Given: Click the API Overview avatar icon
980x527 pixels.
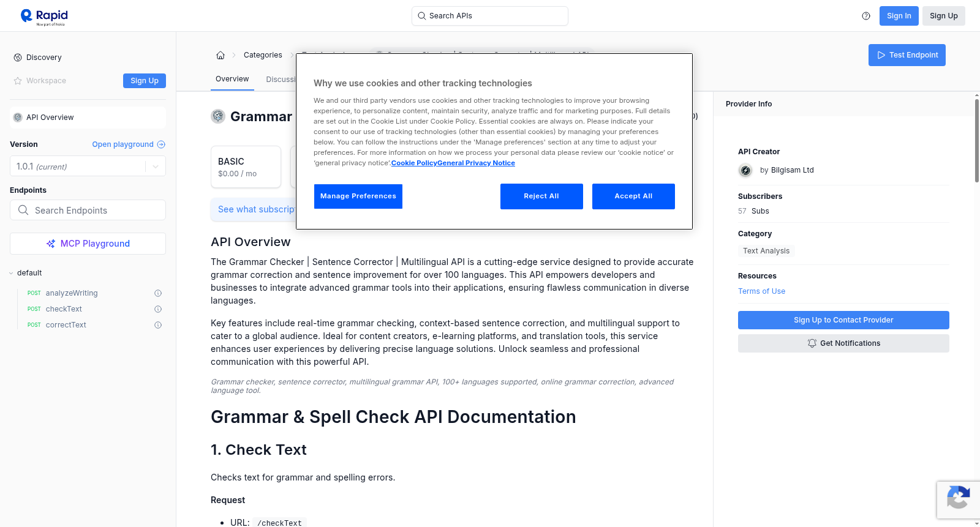Looking at the screenshot, I should click(18, 118).
